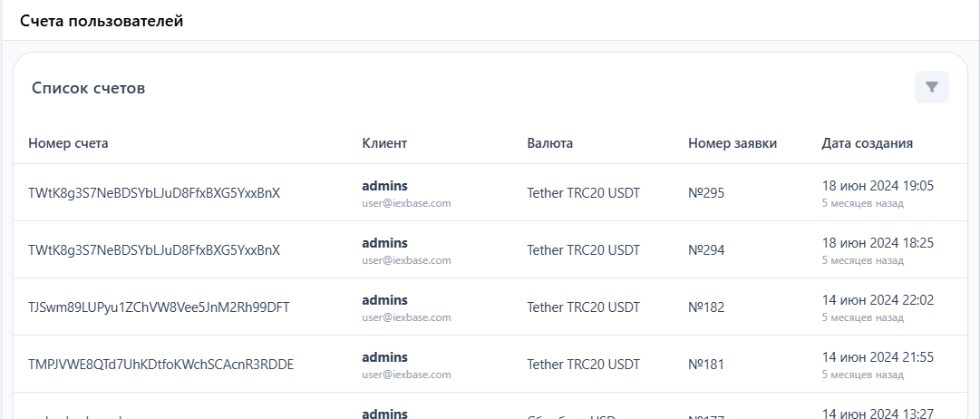Click the date 18 июн 2024 19:05
Image resolution: width=980 pixels, height=419 pixels.
point(877,186)
